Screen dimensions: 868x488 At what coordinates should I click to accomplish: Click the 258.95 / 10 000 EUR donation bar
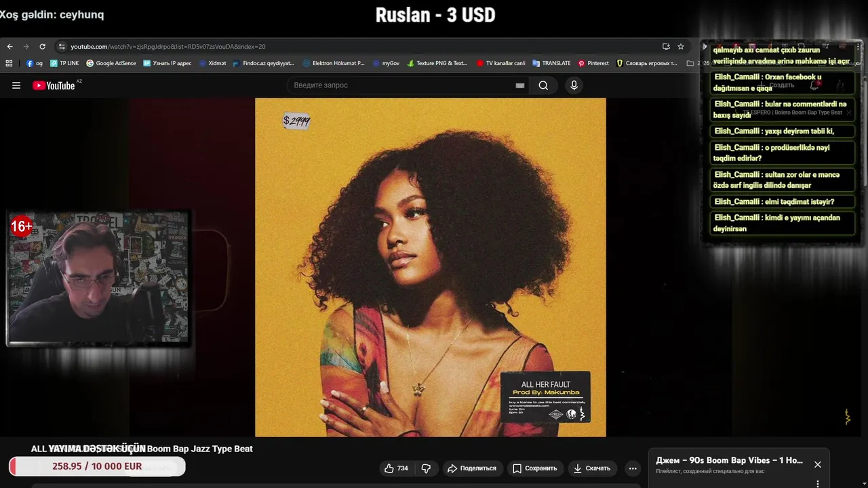click(x=97, y=466)
